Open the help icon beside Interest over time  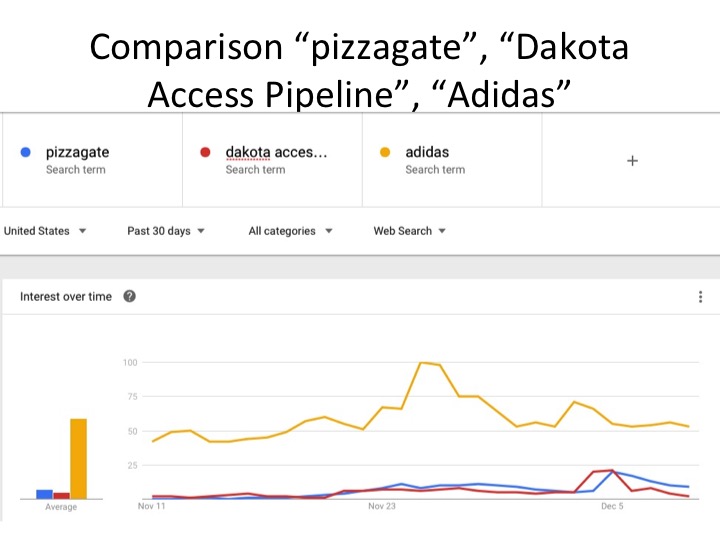129,296
